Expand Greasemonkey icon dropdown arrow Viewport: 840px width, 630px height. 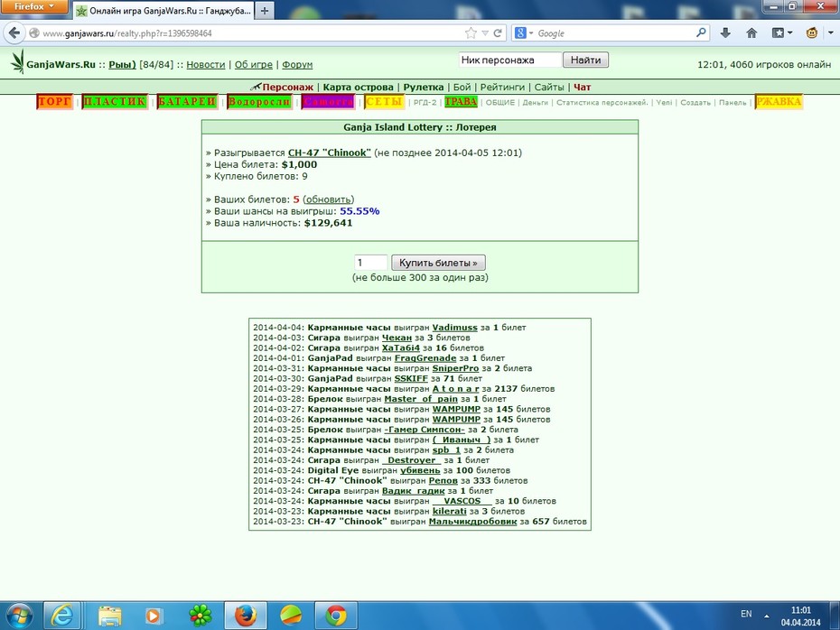830,33
